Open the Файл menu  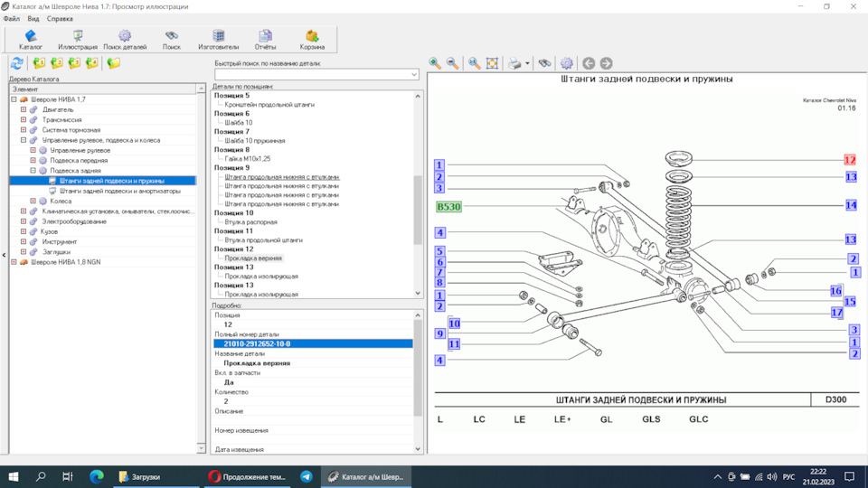(11, 19)
